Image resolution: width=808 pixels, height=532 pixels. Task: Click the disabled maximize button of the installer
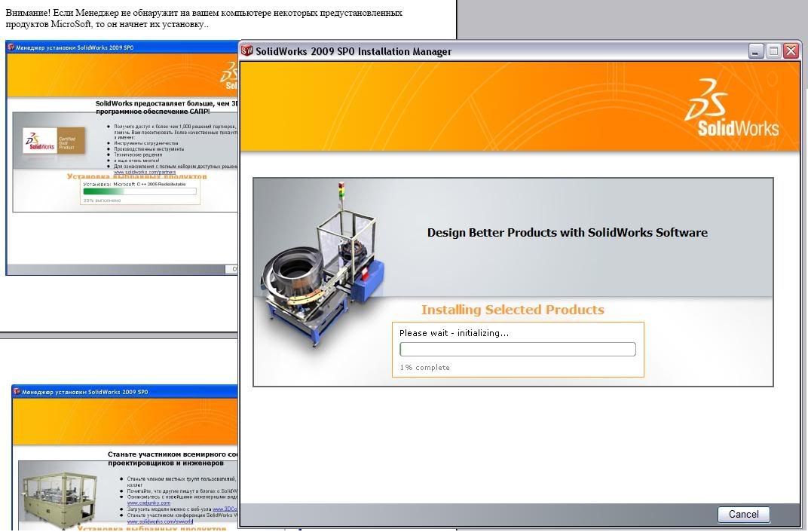point(773,51)
